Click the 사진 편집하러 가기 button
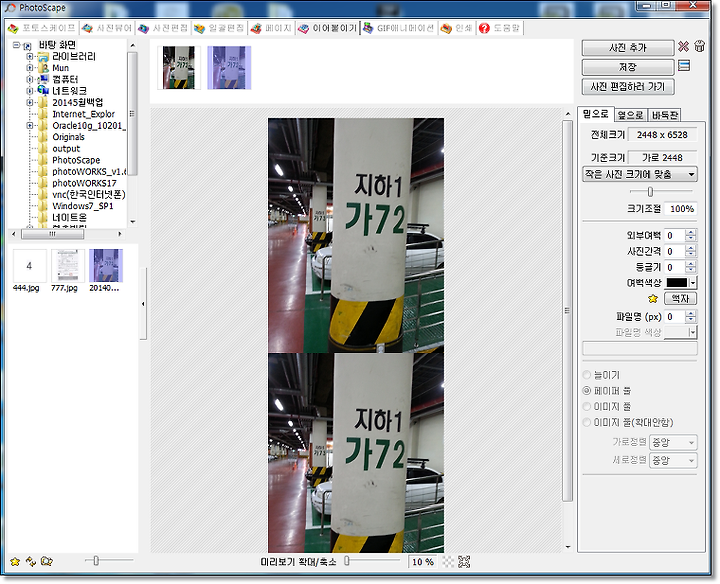720x584 pixels. pyautogui.click(x=627, y=86)
